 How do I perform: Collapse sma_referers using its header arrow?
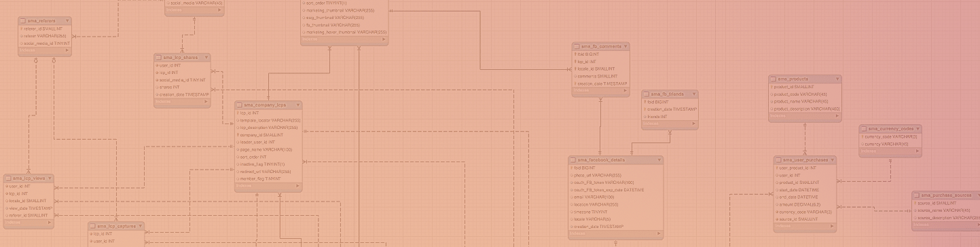point(67,21)
